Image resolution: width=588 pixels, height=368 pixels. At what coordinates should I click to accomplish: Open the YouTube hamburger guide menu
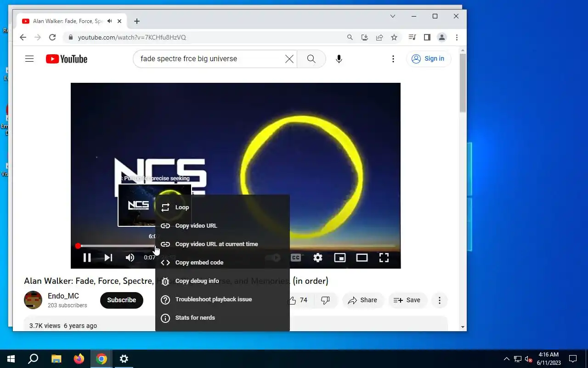[29, 59]
